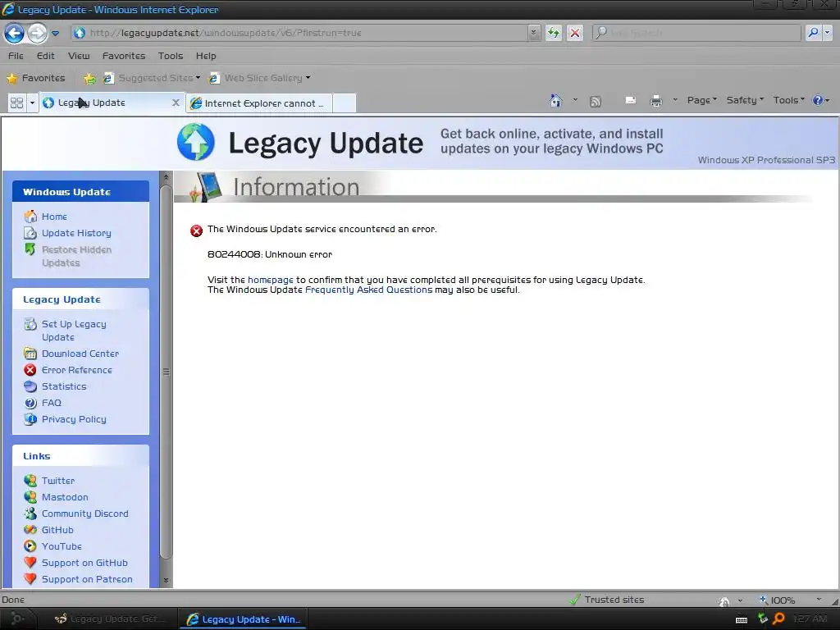Open the zoom level 100% control
Viewport: 840px width, 630px height.
790,600
